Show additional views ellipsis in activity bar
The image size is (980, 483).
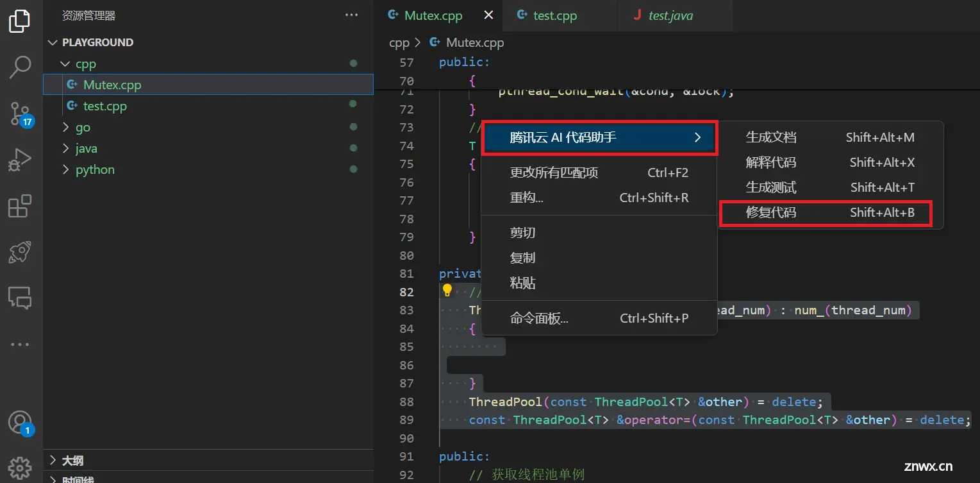(x=20, y=344)
